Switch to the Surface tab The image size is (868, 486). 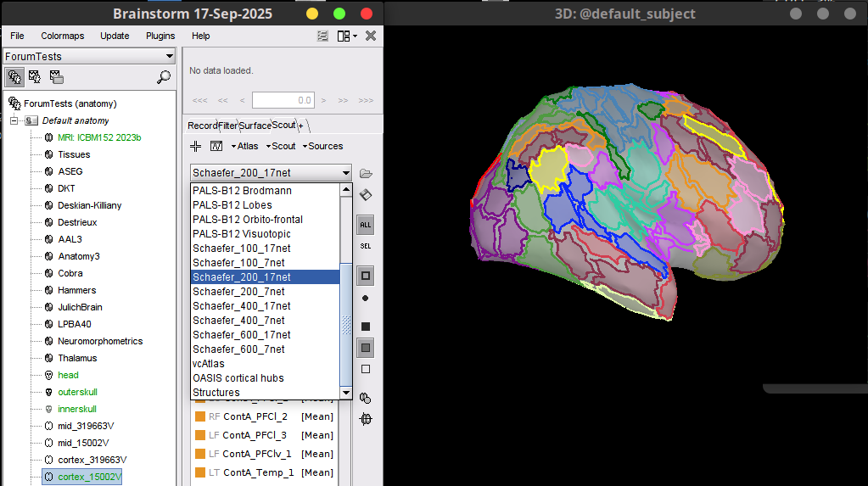pos(255,126)
